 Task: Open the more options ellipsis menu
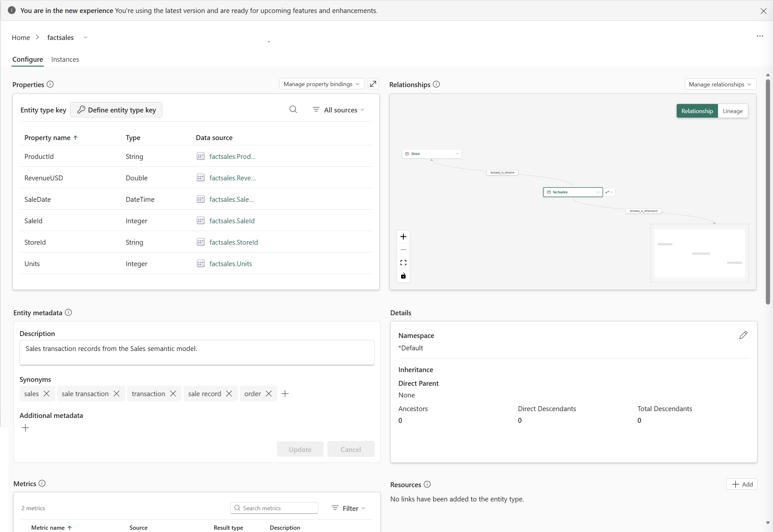[760, 36]
